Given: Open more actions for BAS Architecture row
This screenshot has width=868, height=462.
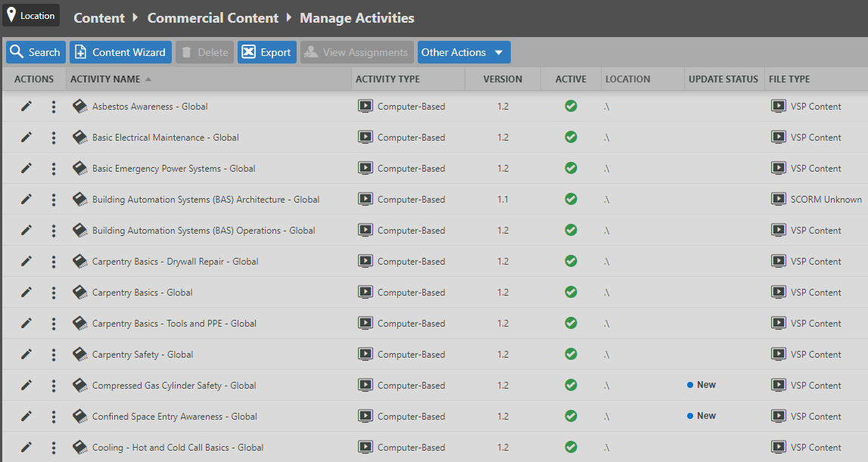Looking at the screenshot, I should pos(54,199).
